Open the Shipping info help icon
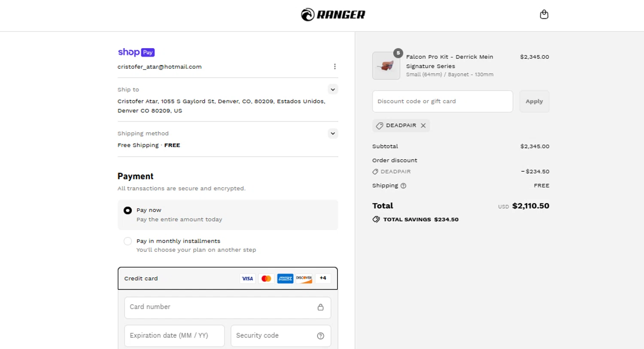Screen dimensions: 644x349 (x=403, y=186)
